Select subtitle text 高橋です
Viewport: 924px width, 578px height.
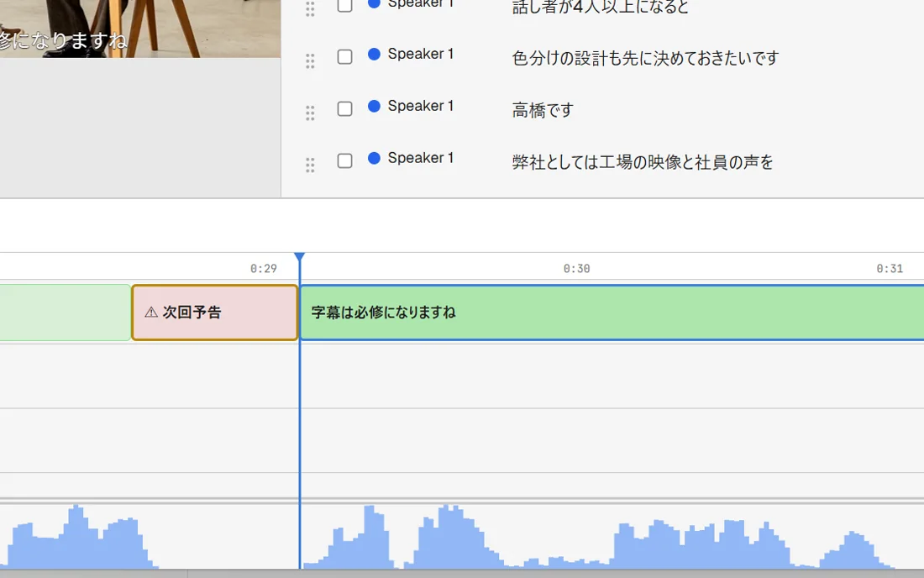(x=542, y=109)
